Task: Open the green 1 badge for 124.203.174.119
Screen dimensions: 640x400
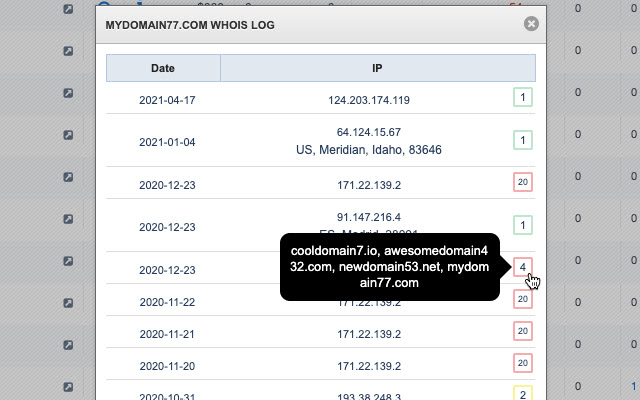Action: click(x=523, y=97)
